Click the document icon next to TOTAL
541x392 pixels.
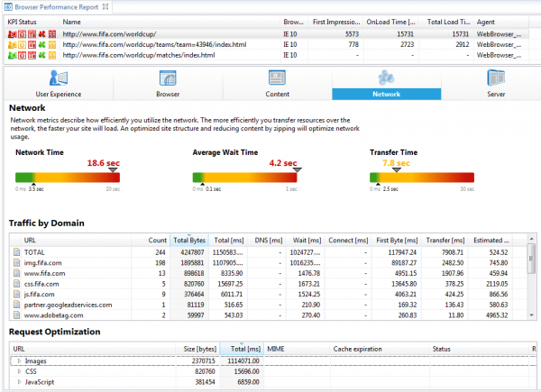point(16,252)
